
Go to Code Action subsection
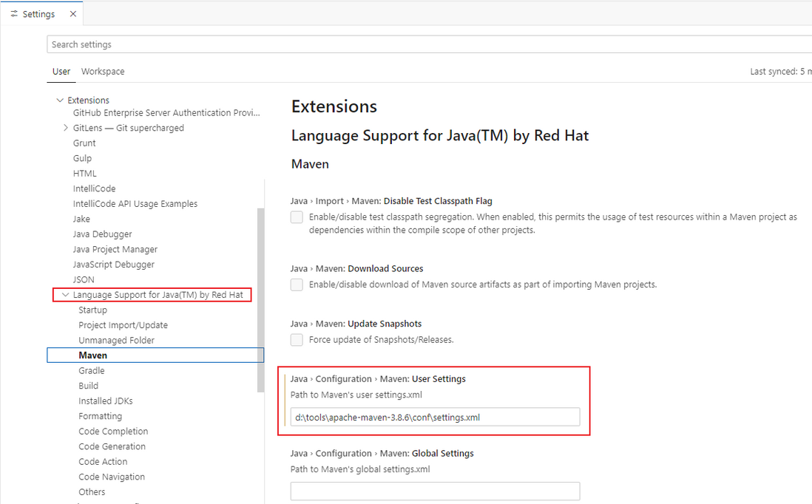pyautogui.click(x=103, y=462)
